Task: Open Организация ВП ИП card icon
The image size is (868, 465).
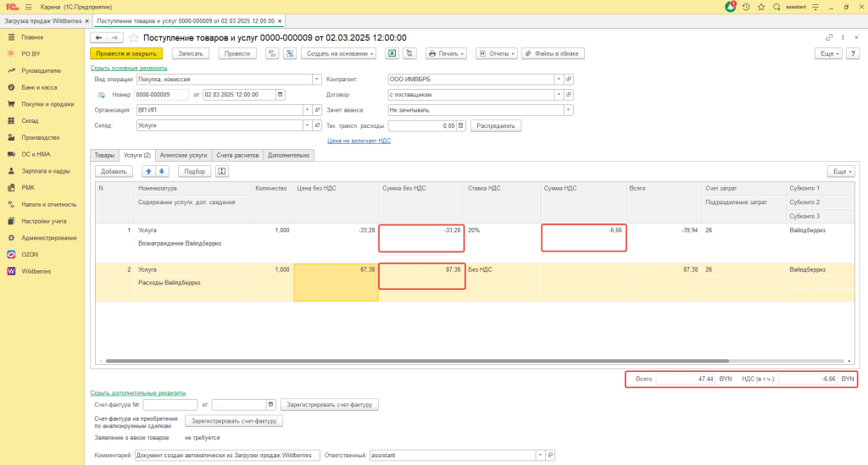Action: (317, 110)
